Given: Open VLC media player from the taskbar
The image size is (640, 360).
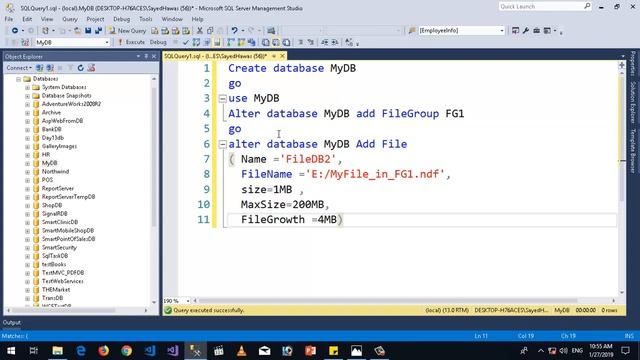Looking at the screenshot, I should tap(242, 351).
